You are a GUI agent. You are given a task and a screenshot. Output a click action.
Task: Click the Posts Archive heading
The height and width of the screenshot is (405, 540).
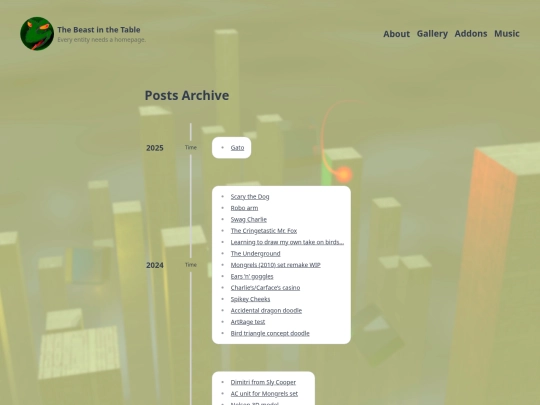(x=187, y=95)
